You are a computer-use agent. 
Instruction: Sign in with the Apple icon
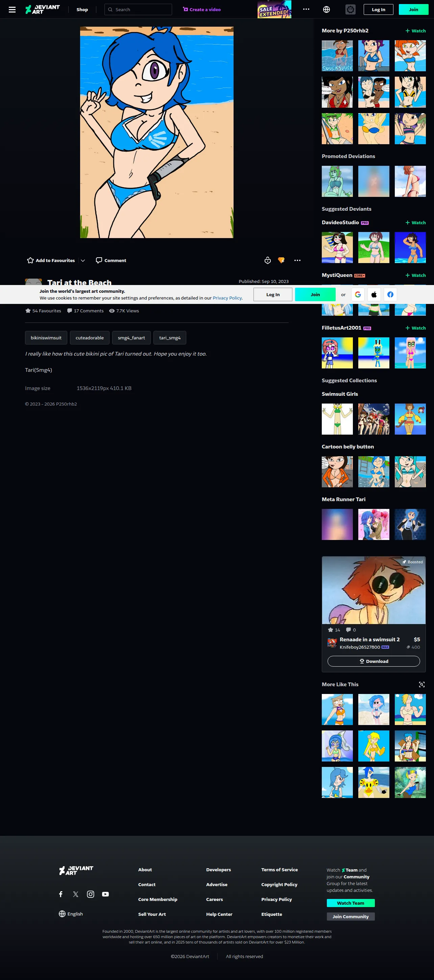click(x=374, y=294)
